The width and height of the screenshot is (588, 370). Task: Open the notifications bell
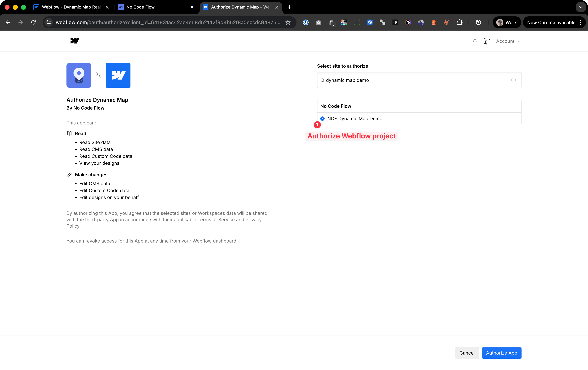tap(475, 41)
